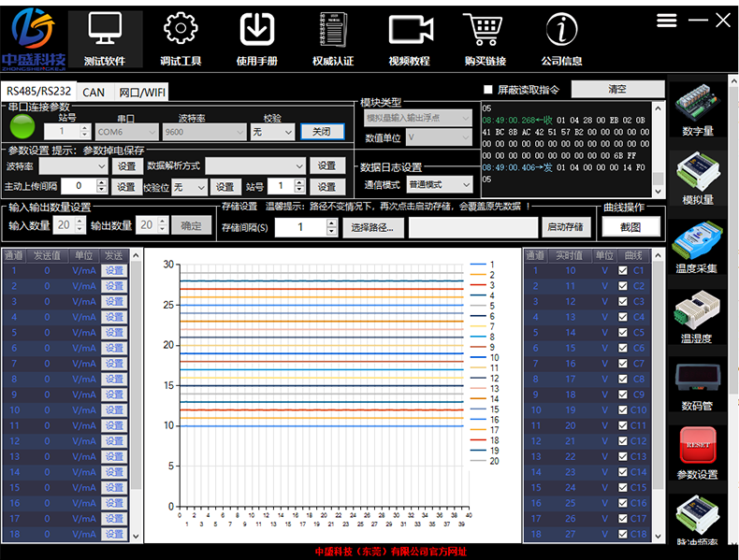Select the 数字量 module in sidebar
Image resolution: width=739 pixels, height=560 pixels.
pos(697,103)
